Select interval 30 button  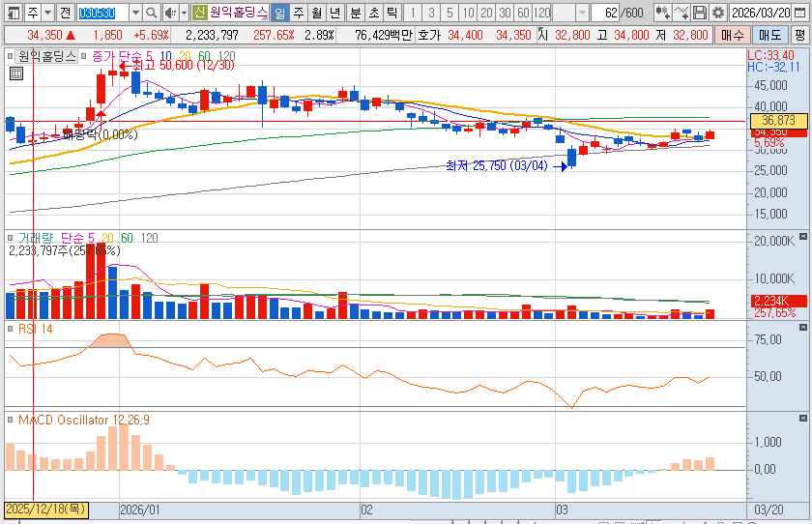click(x=505, y=13)
